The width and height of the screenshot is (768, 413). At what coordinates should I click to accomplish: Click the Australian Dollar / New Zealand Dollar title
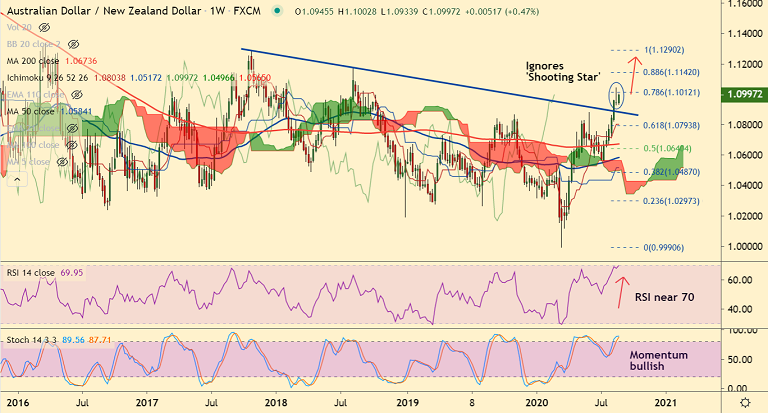[104, 11]
